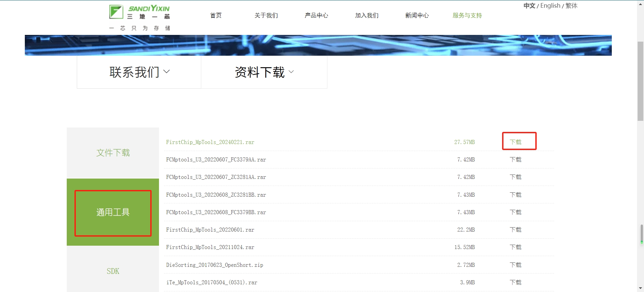Switch language to English
Screen dimensions: 644x292
(550, 6)
